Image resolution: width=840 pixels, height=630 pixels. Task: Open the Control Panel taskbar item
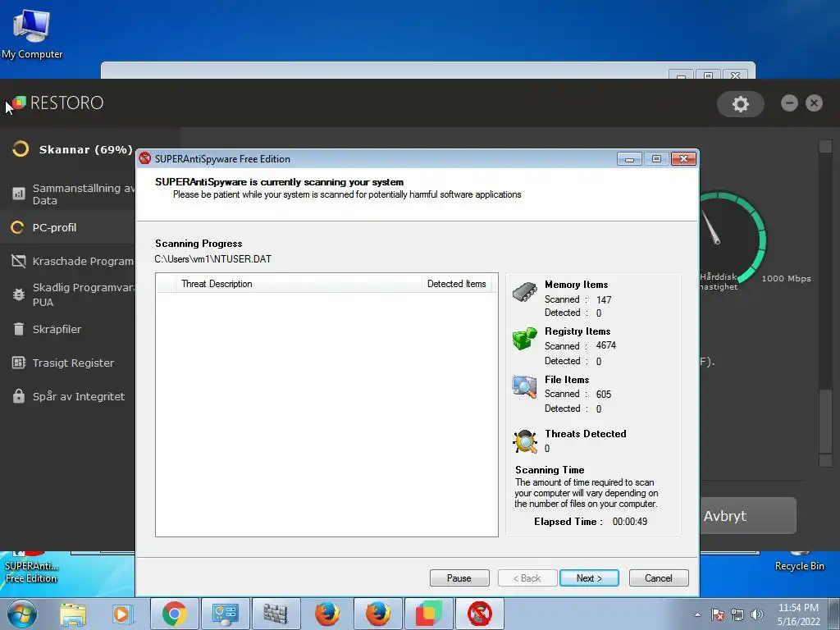[225, 614]
